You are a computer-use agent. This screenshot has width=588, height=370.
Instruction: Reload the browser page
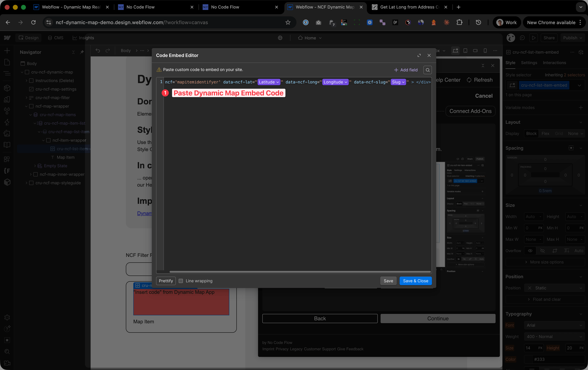[x=33, y=22]
